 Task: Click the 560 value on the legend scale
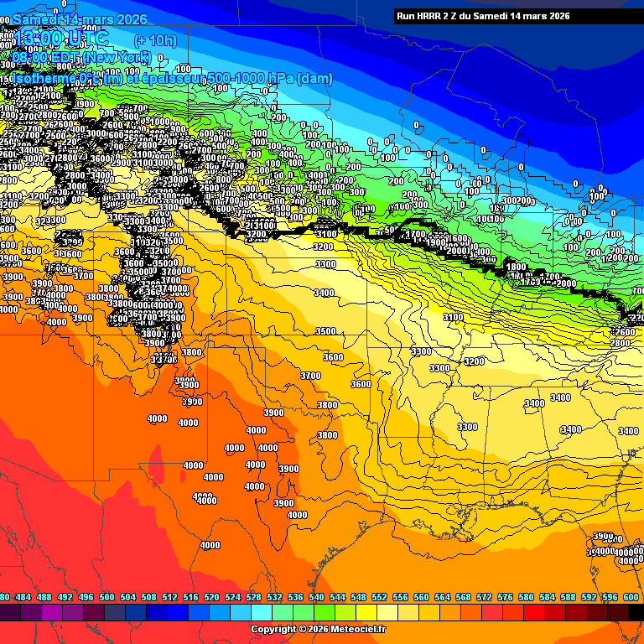[x=421, y=597]
